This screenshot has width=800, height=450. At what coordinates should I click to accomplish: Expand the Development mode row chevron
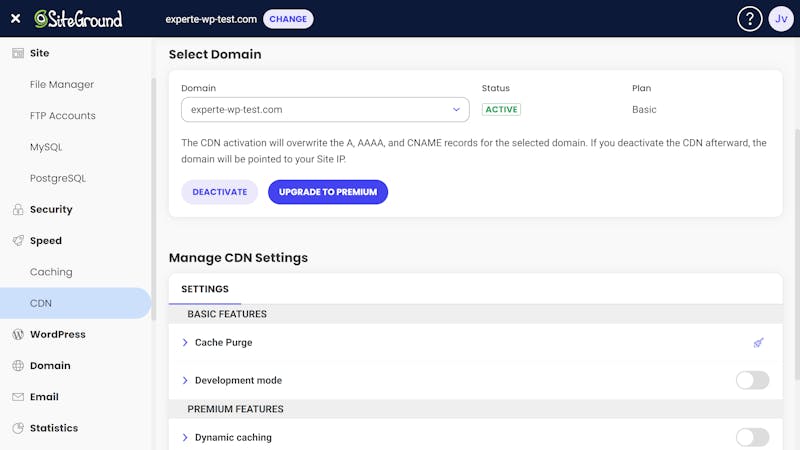(185, 380)
